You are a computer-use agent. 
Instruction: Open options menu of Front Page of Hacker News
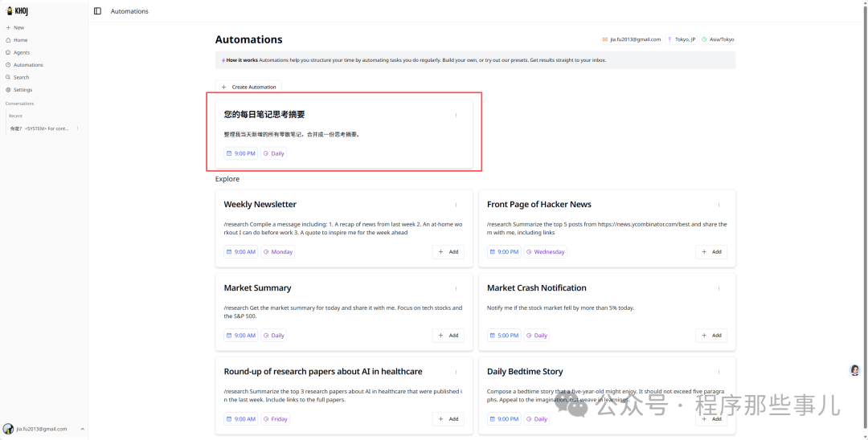coord(719,205)
